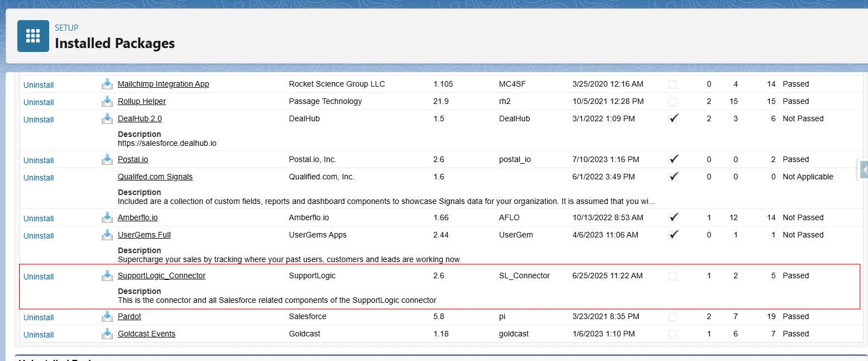
Task: Click download icon beside Amberflo.io
Action: [107, 217]
